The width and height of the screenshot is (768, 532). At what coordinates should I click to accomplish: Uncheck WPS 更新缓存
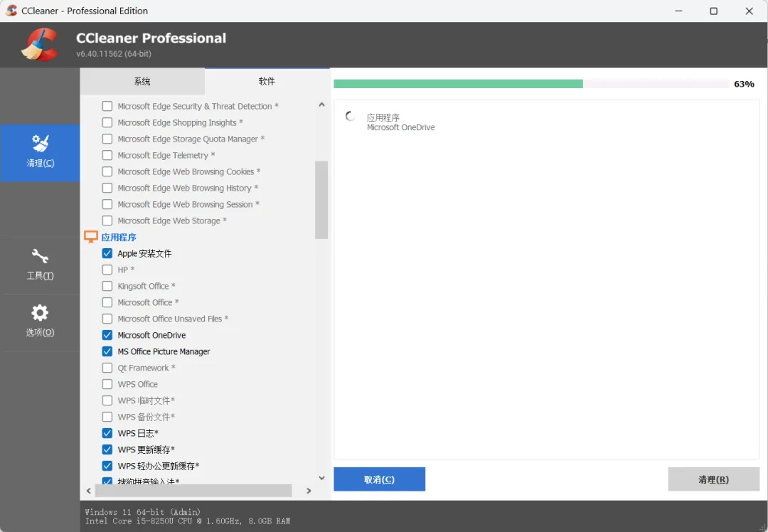pos(107,449)
